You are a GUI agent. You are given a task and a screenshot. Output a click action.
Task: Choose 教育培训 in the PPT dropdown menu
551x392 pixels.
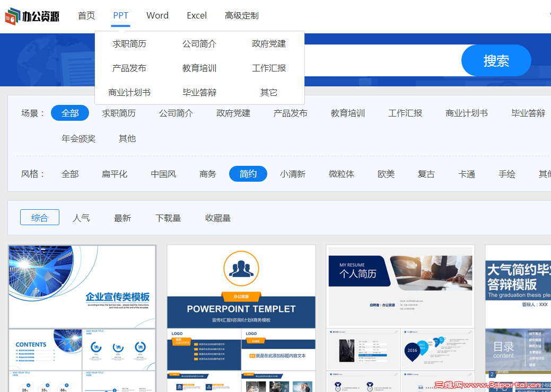click(x=199, y=68)
